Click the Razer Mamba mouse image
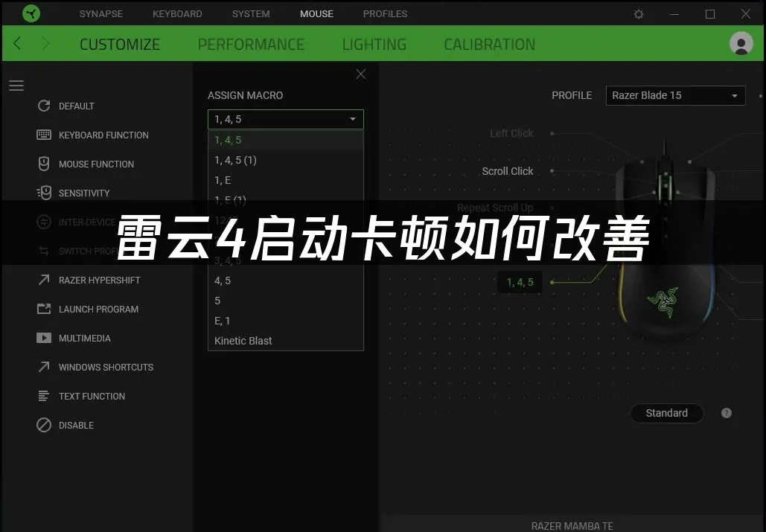The height and width of the screenshot is (532, 766). (666, 239)
